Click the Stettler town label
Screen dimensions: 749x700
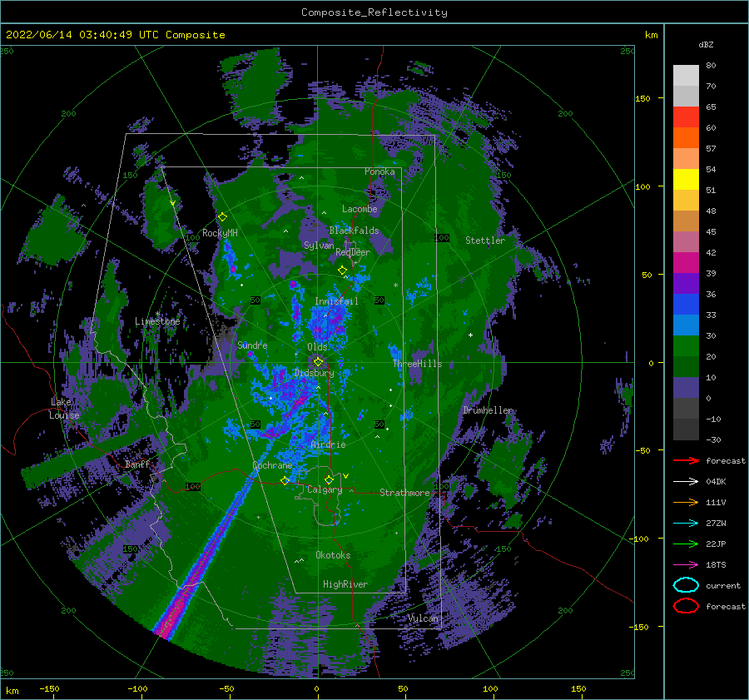(x=485, y=241)
